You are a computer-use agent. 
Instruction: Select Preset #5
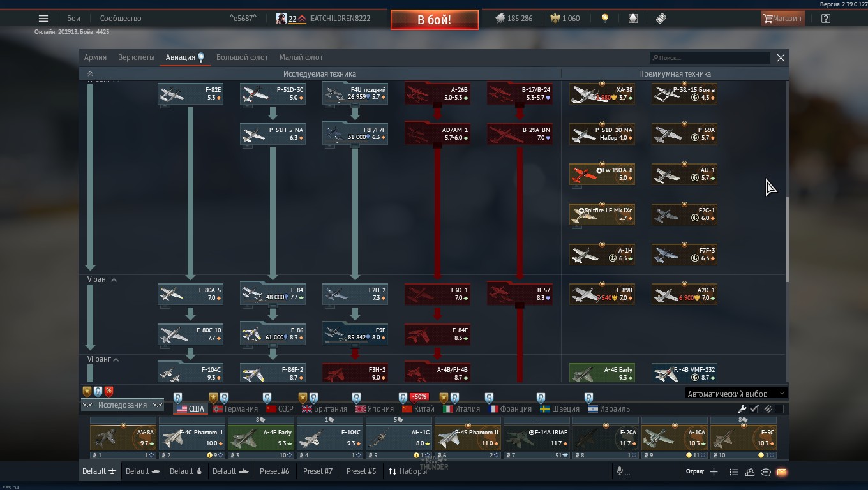pos(361,471)
